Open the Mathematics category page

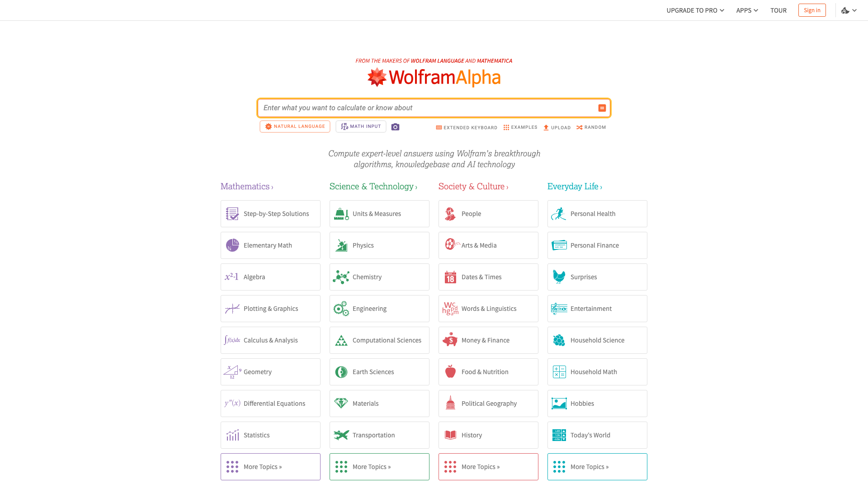click(247, 186)
